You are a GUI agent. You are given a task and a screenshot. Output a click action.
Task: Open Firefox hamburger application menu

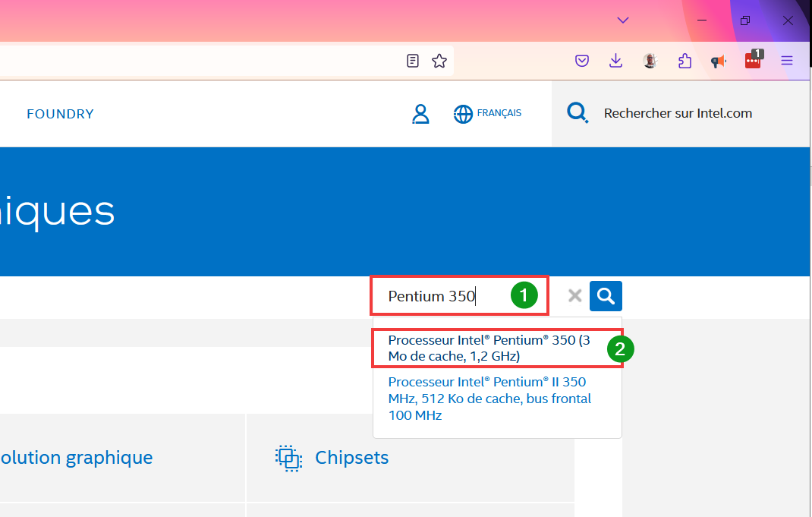pos(787,61)
